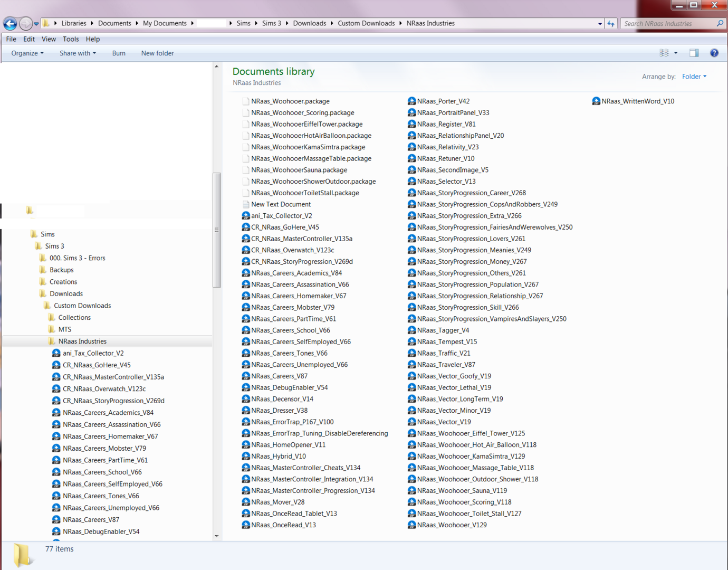
Task: Select NRaas Industries folder in tree
Action: (x=82, y=341)
